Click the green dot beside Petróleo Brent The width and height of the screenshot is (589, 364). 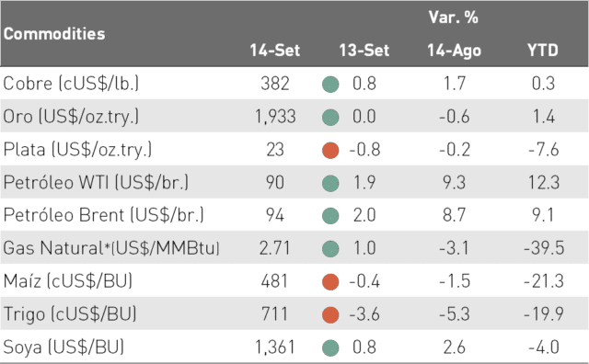330,216
